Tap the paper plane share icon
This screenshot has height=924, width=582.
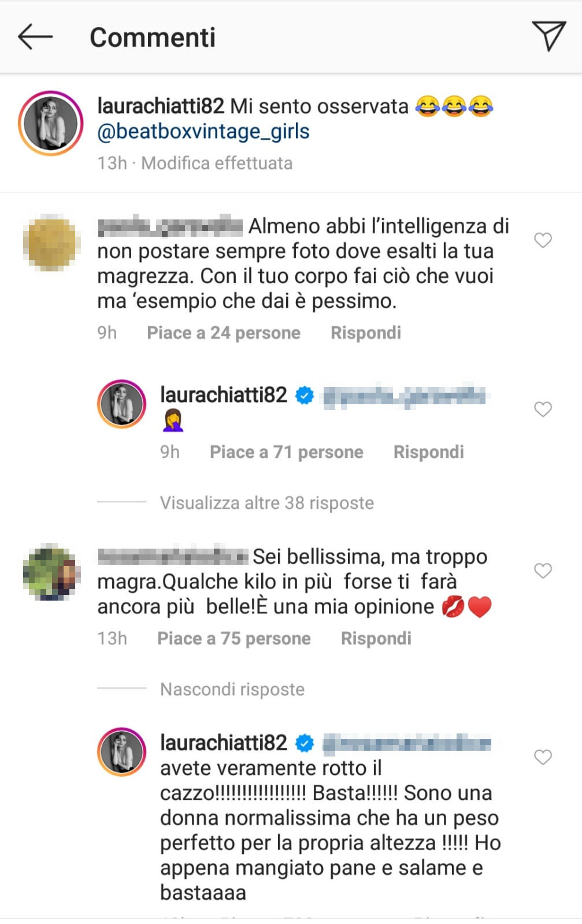tap(548, 36)
